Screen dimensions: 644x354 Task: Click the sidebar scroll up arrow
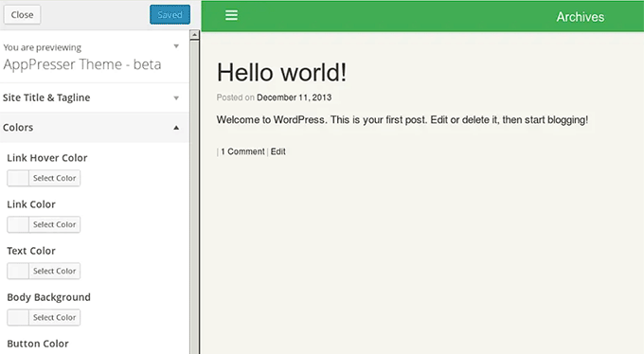tap(195, 35)
